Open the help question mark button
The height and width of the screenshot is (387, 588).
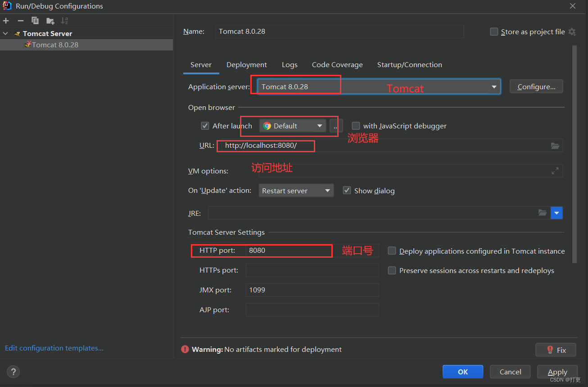coord(14,372)
